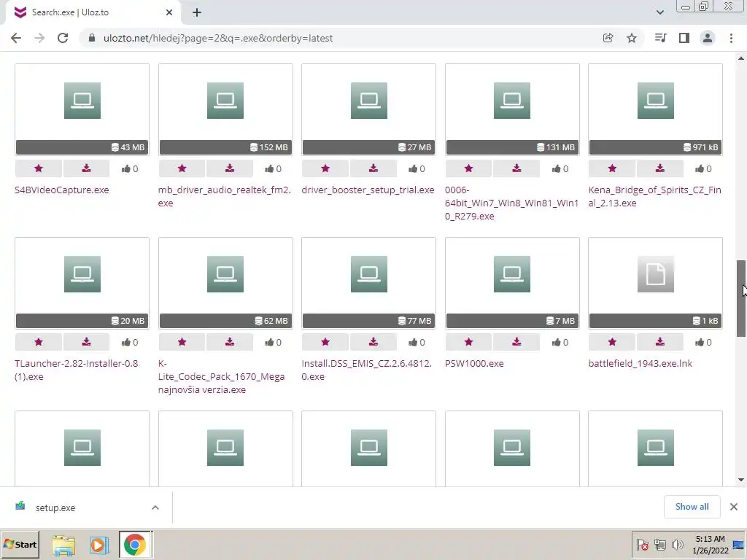Download Install.DSS_EMIS_CZ via its icon
747x560 pixels.
pos(373,342)
